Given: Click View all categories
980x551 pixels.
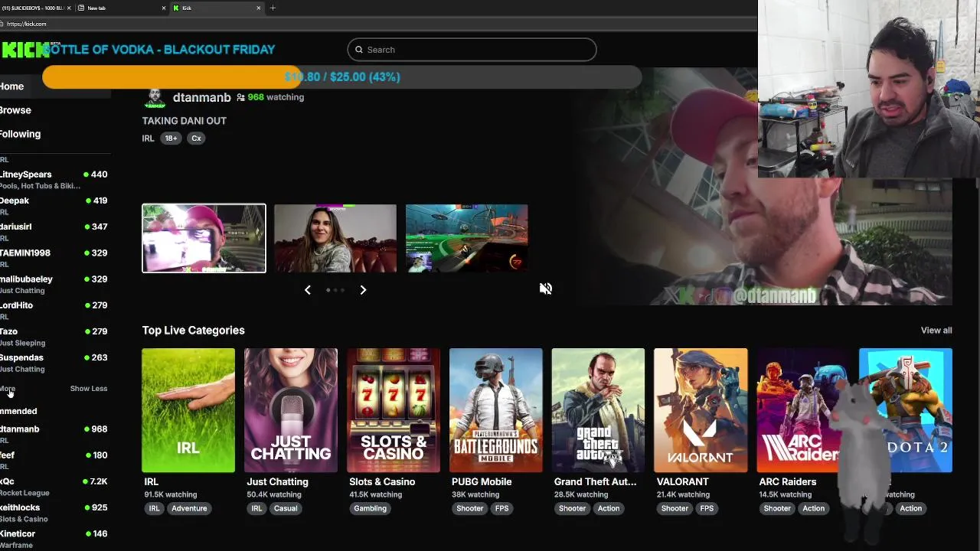Looking at the screenshot, I should pos(936,331).
